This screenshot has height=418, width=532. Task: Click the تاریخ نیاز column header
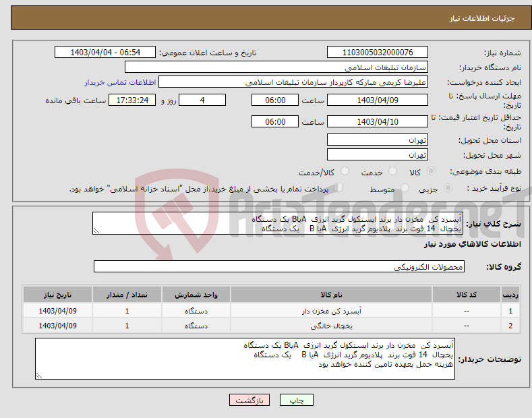point(58,295)
